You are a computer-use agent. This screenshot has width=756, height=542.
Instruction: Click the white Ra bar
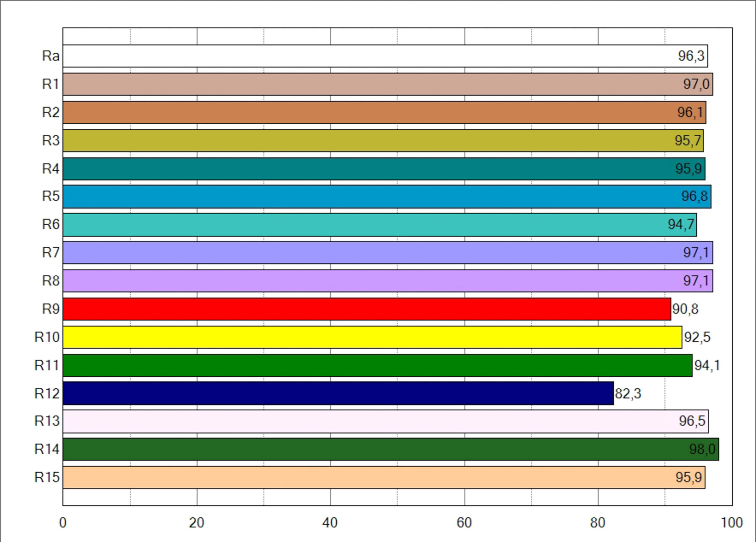point(385,56)
